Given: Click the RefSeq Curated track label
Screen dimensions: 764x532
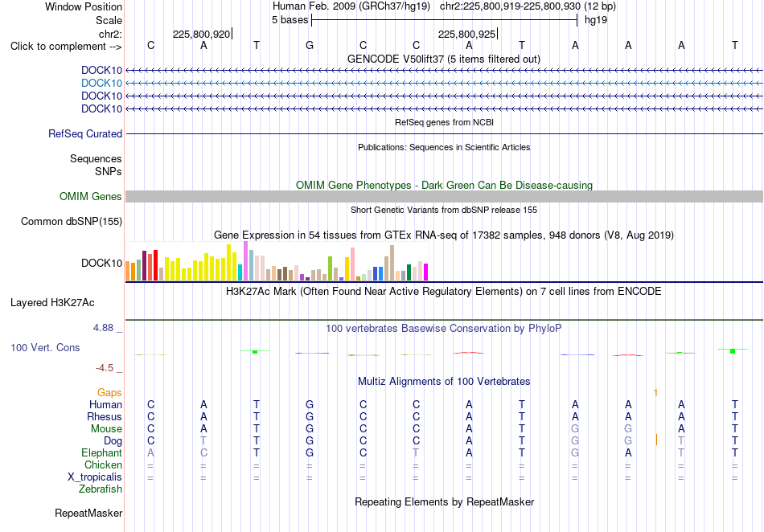Looking at the screenshot, I should tap(85, 134).
